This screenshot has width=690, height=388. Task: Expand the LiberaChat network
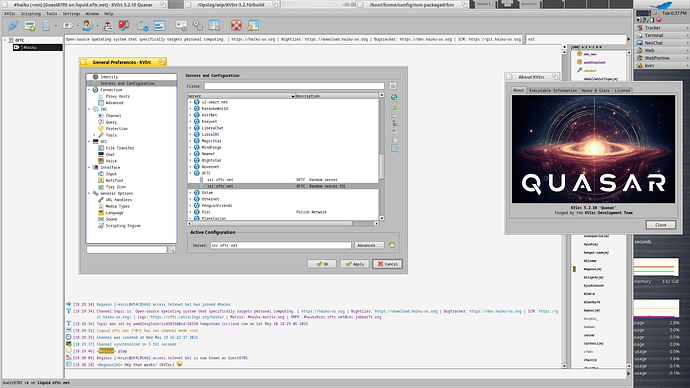(190, 128)
